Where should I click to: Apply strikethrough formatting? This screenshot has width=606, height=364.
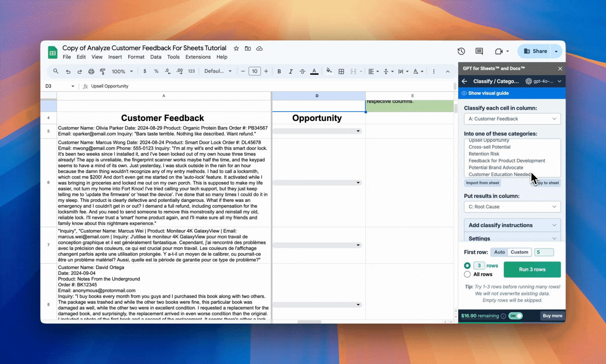[x=302, y=71]
